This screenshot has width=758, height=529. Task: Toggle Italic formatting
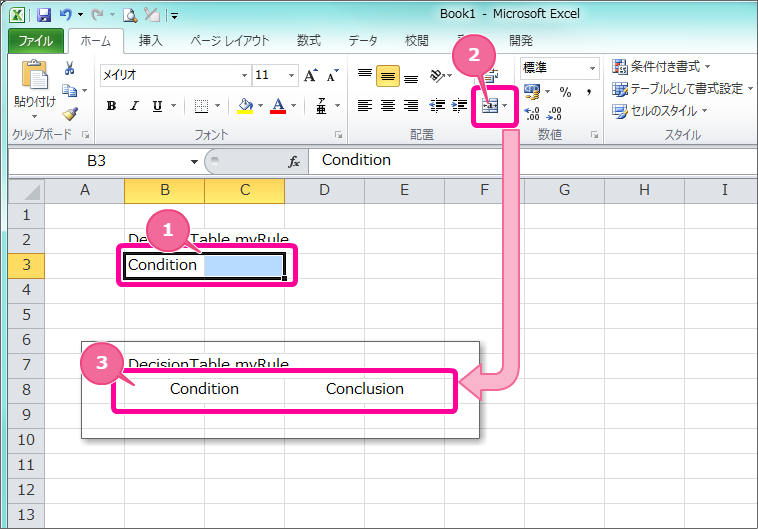[x=134, y=106]
